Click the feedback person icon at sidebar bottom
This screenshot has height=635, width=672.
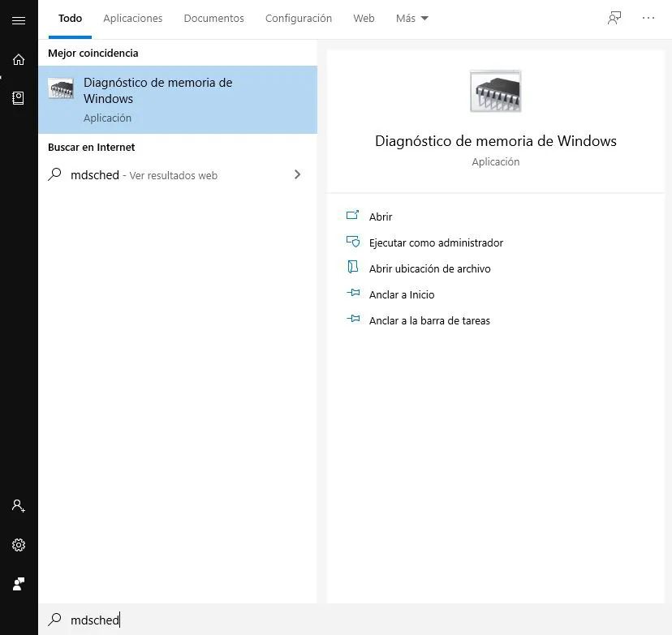19,584
